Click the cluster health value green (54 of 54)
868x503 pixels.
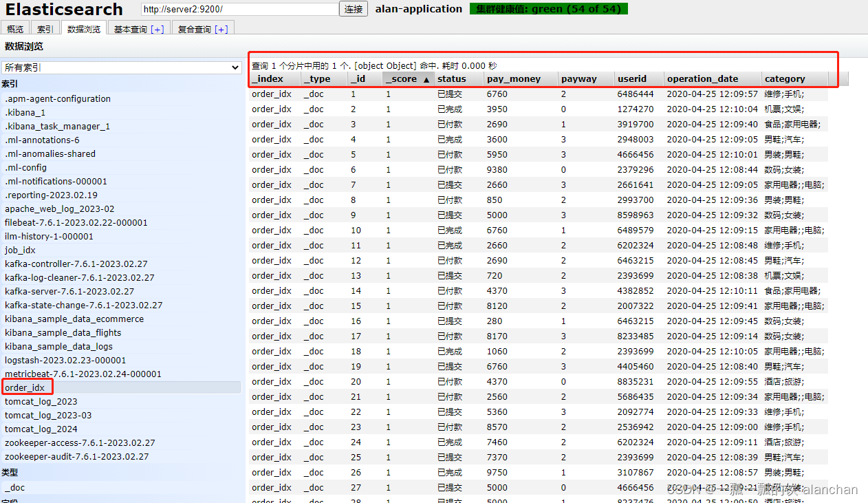click(548, 9)
